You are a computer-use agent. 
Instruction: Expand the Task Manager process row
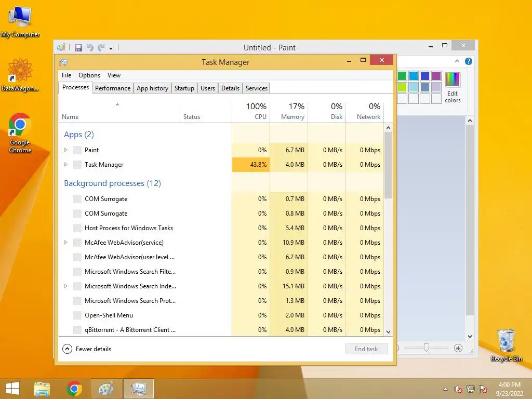66,165
